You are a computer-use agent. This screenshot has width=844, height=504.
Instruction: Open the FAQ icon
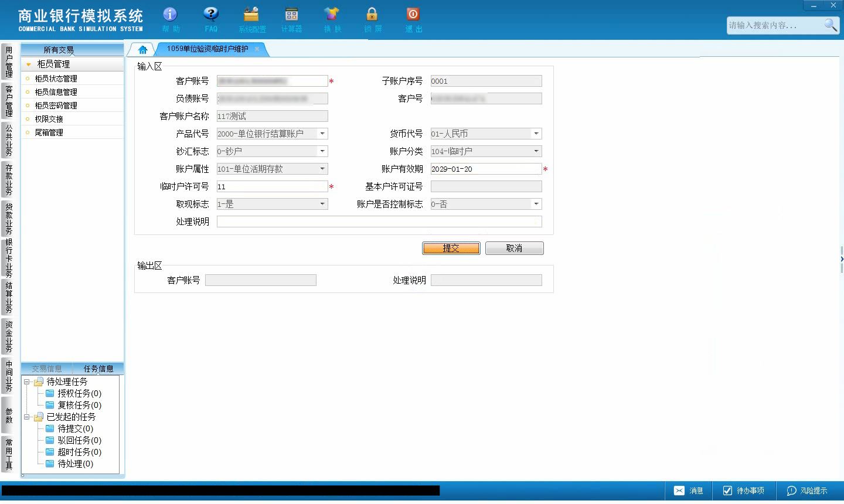point(211,19)
